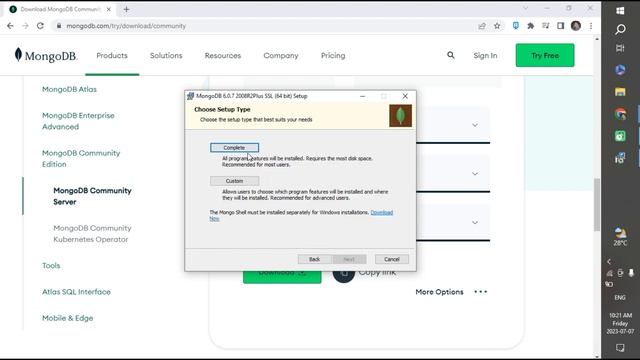Show hidden system tray icons
640x360 pixels.
[x=609, y=262]
